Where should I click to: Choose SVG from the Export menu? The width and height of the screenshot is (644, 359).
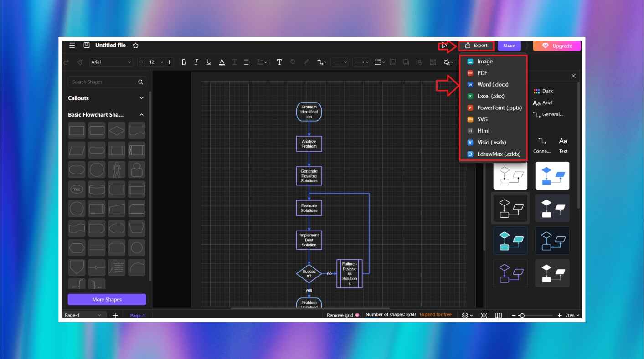click(x=494, y=119)
